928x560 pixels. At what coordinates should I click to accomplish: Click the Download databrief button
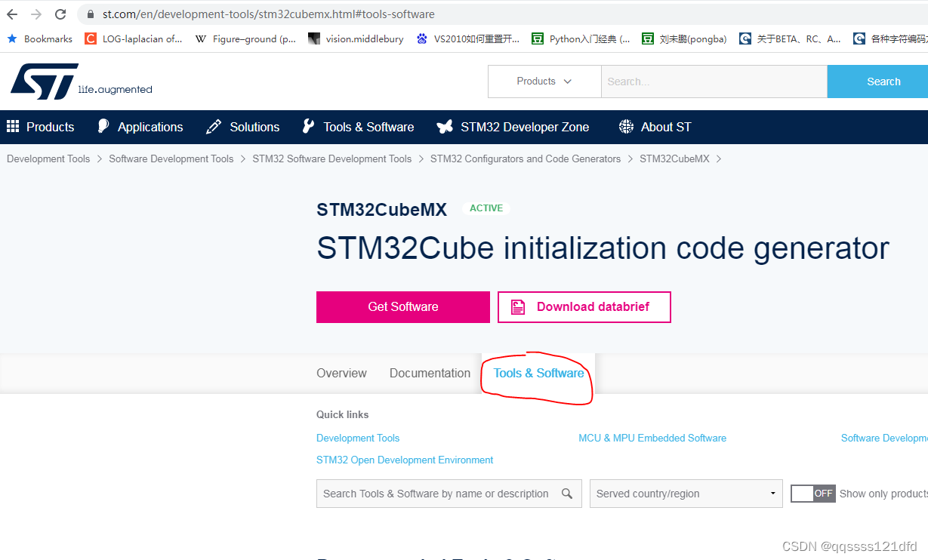click(x=584, y=307)
